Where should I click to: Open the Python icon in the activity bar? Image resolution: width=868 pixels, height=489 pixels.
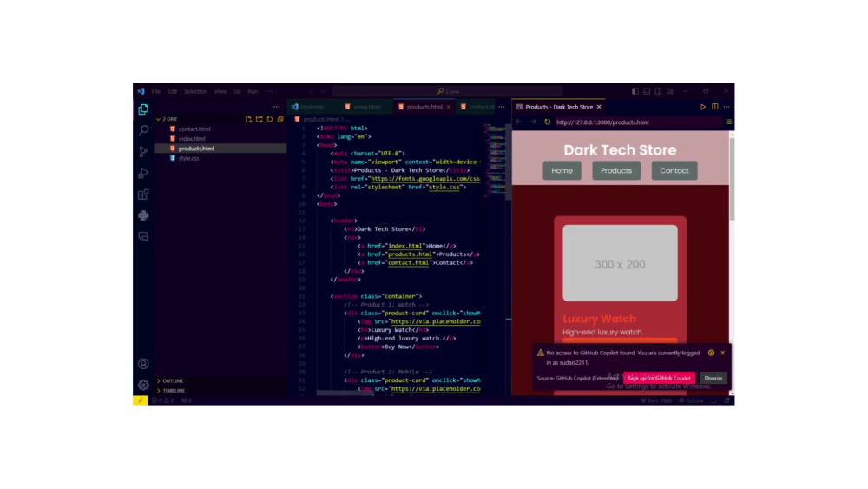click(143, 215)
